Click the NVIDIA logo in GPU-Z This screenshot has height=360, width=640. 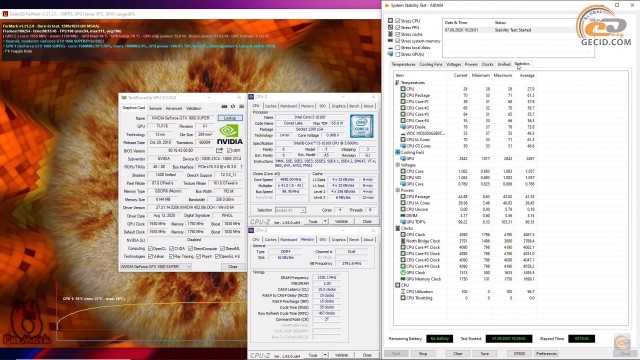click(229, 134)
